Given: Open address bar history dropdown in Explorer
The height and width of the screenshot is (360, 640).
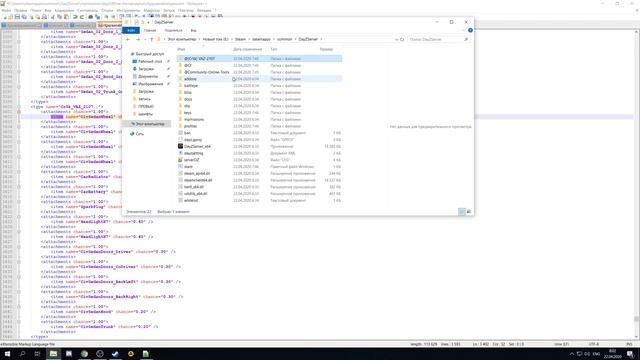Looking at the screenshot, I should pyautogui.click(x=396, y=39).
